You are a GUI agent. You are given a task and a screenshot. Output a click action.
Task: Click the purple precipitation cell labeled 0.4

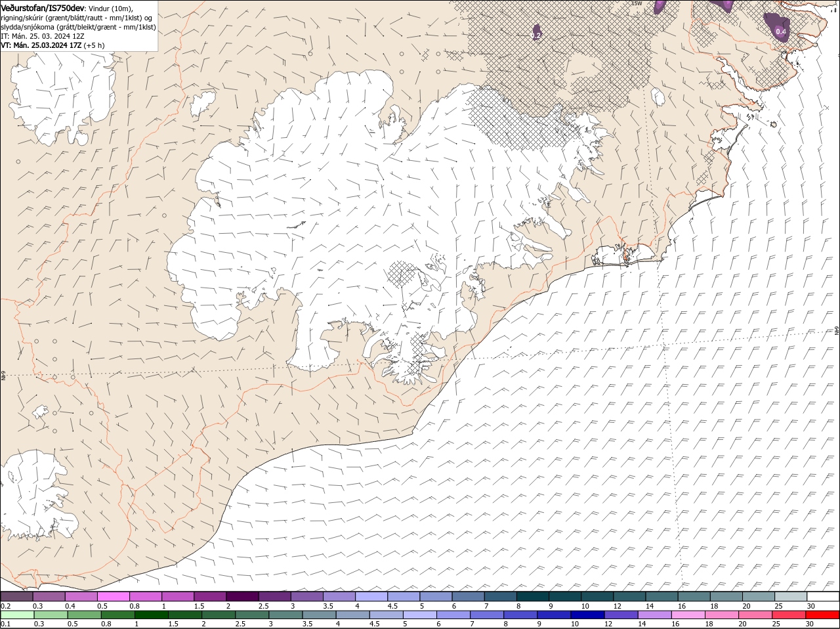(778, 28)
